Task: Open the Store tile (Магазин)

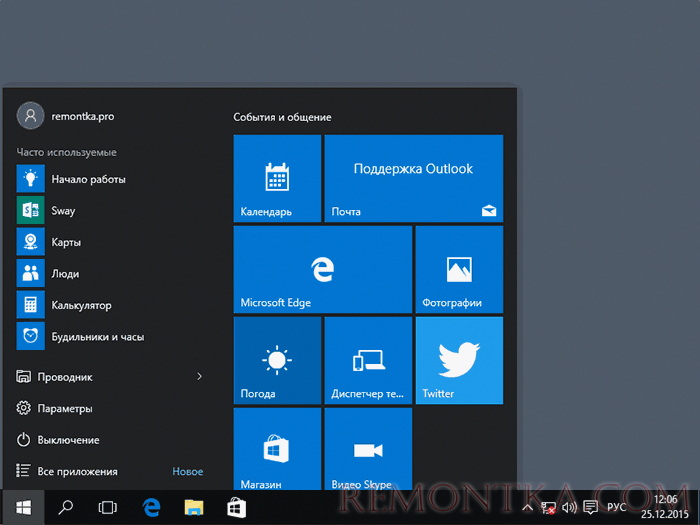Action: pos(277,448)
